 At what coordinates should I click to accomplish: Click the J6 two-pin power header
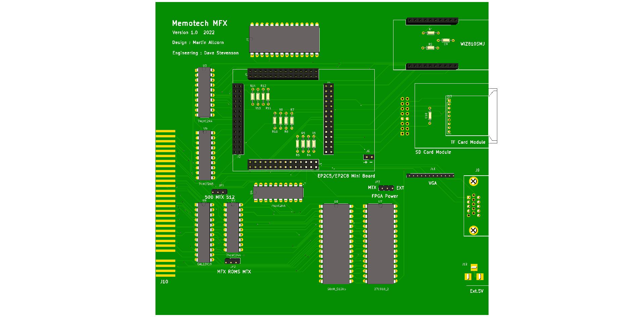point(369,157)
